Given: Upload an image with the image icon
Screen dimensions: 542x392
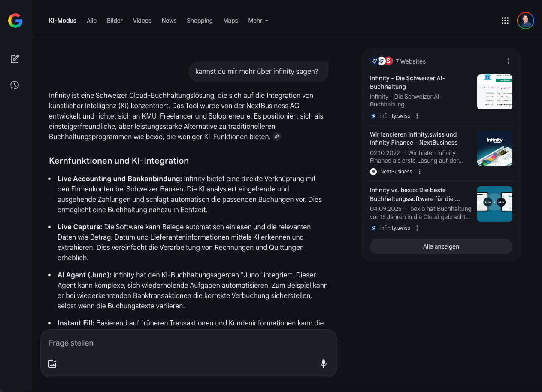Looking at the screenshot, I should point(52,364).
